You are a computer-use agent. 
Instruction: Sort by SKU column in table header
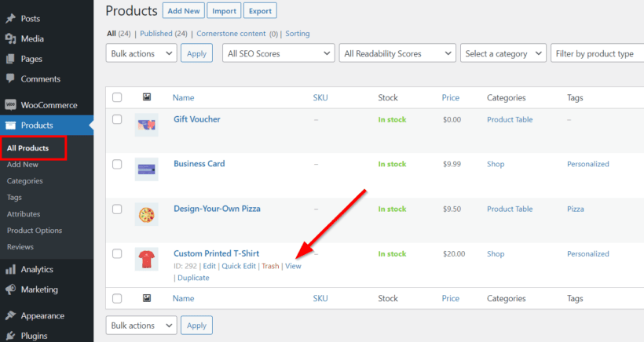point(320,97)
